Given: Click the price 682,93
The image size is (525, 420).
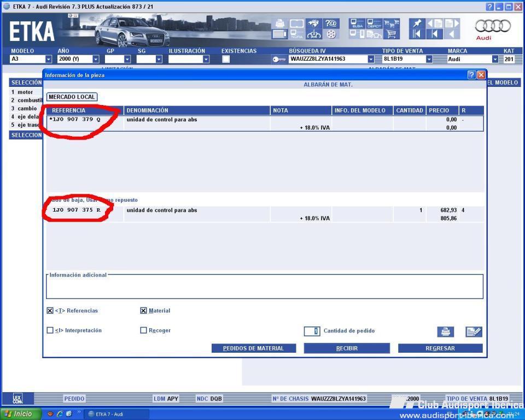Looking at the screenshot, I should coord(448,211).
